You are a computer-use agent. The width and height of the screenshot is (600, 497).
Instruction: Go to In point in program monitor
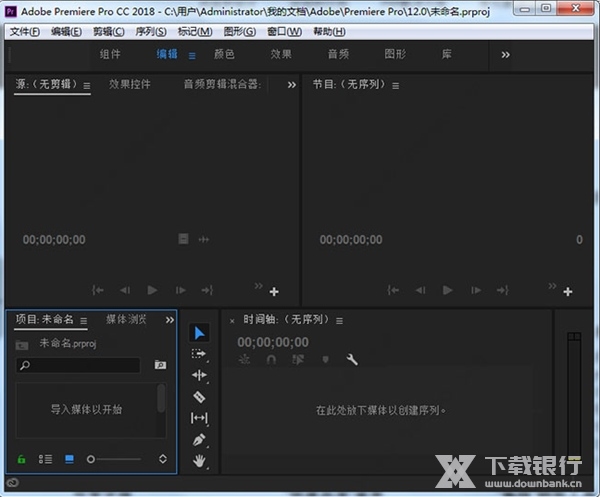pos(393,290)
